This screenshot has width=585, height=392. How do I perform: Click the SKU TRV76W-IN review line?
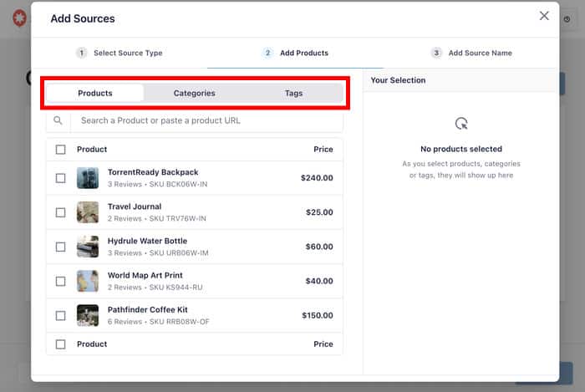point(157,218)
